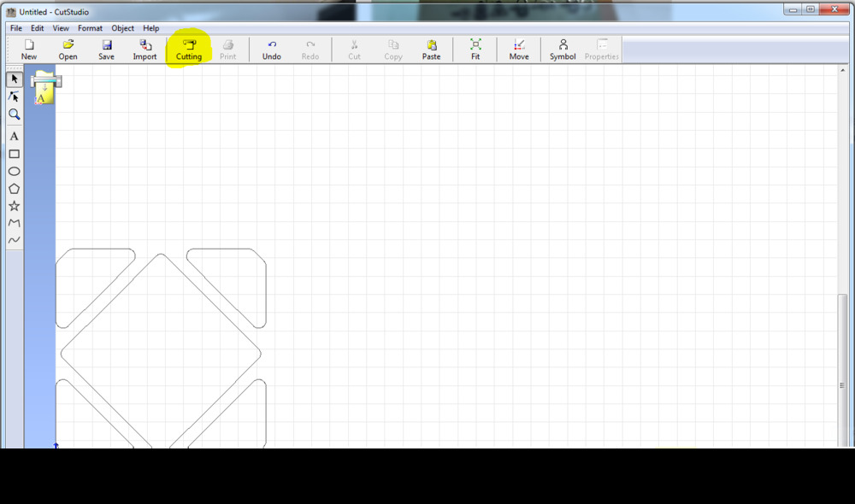Select the arrow selection tool
The width and height of the screenshot is (855, 504).
tap(15, 79)
